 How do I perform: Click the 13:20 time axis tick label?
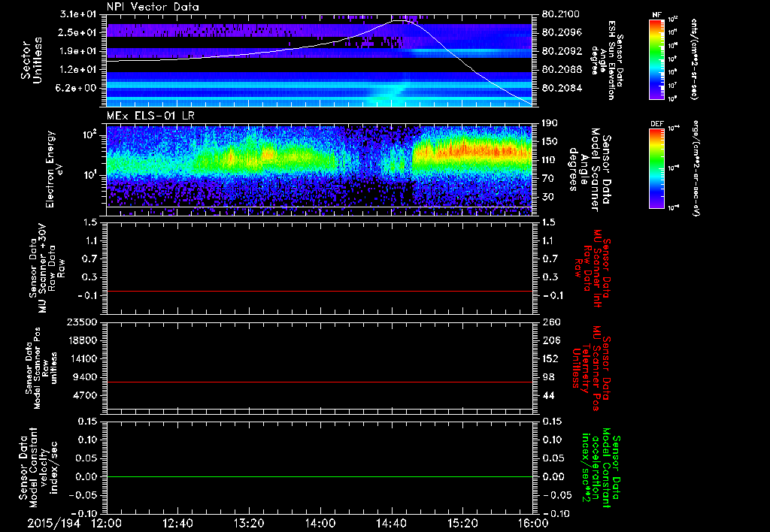point(249,522)
